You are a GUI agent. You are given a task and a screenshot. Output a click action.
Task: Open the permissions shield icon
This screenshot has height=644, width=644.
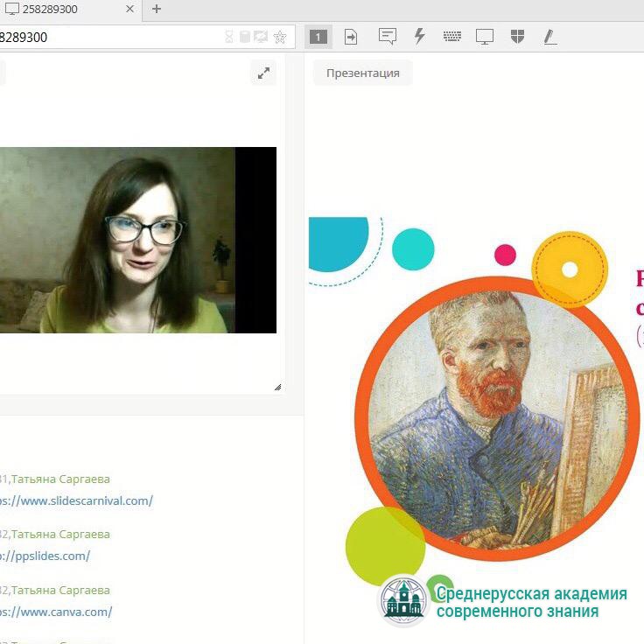[x=517, y=37]
